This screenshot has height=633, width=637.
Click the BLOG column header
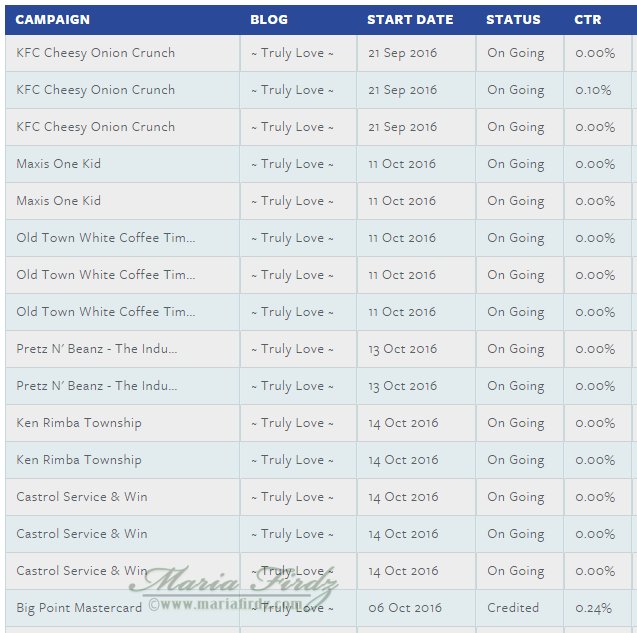pyautogui.click(x=269, y=20)
